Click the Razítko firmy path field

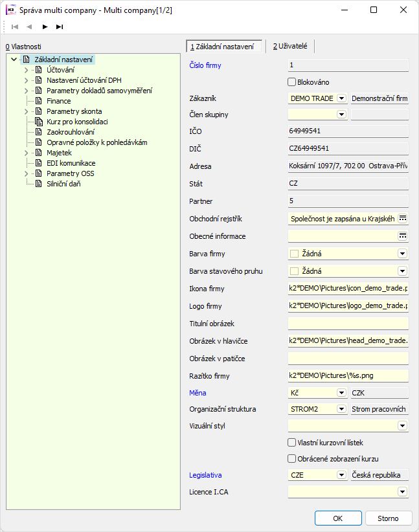348,375
